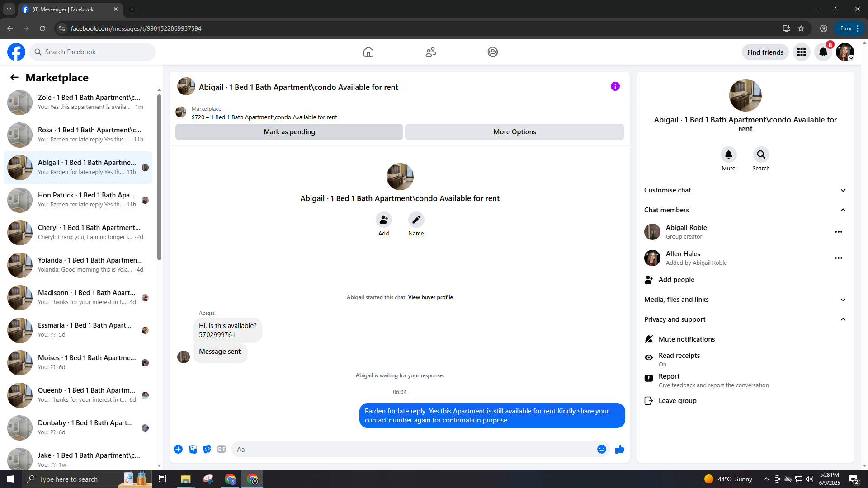
Task: Open conversation information purple icon
Action: (x=615, y=86)
